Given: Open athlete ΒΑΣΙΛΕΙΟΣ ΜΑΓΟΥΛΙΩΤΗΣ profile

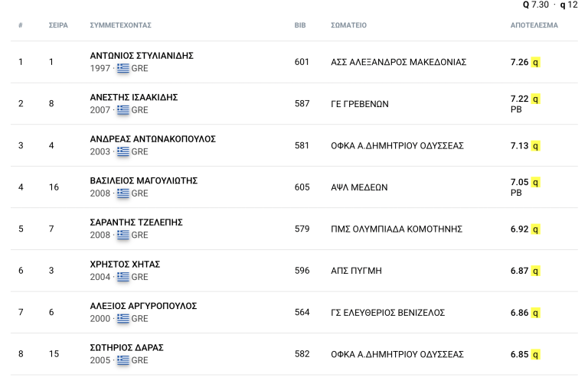Looking at the screenshot, I should (144, 180).
